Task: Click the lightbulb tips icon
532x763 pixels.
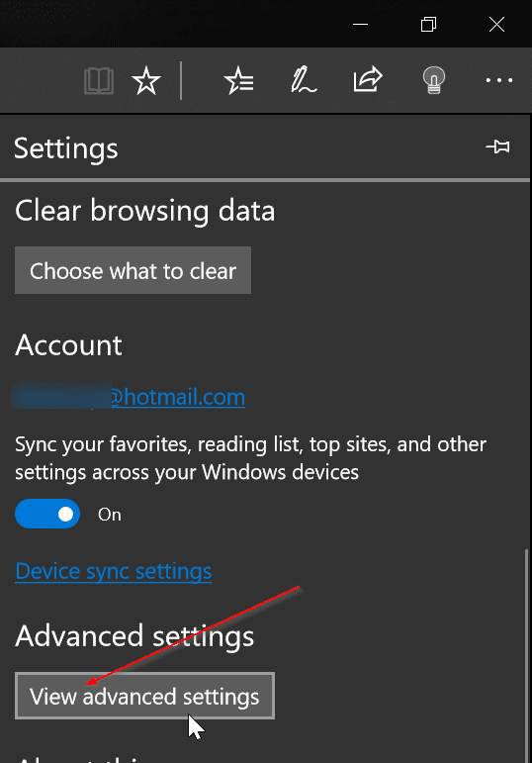Action: [434, 80]
